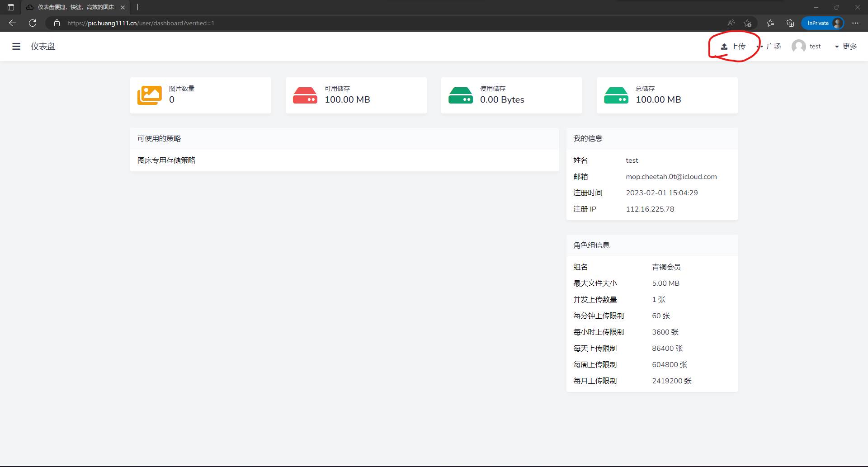Click the red 可用储存 drive icon
This screenshot has width=868, height=467.
pos(305,95)
